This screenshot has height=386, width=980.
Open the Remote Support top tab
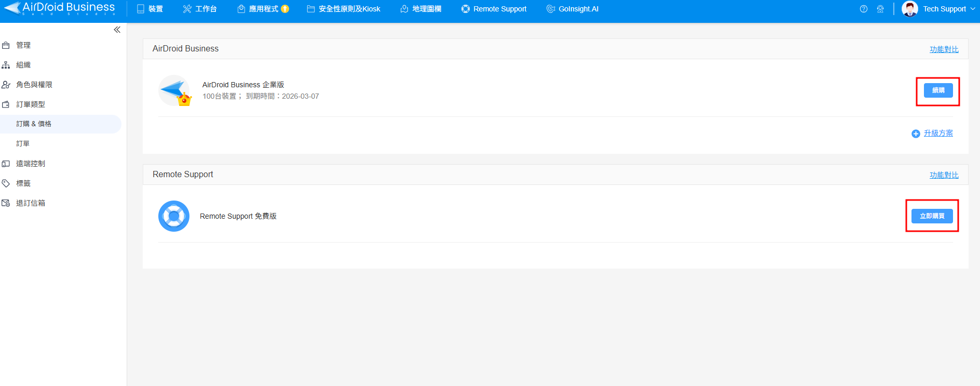[494, 9]
